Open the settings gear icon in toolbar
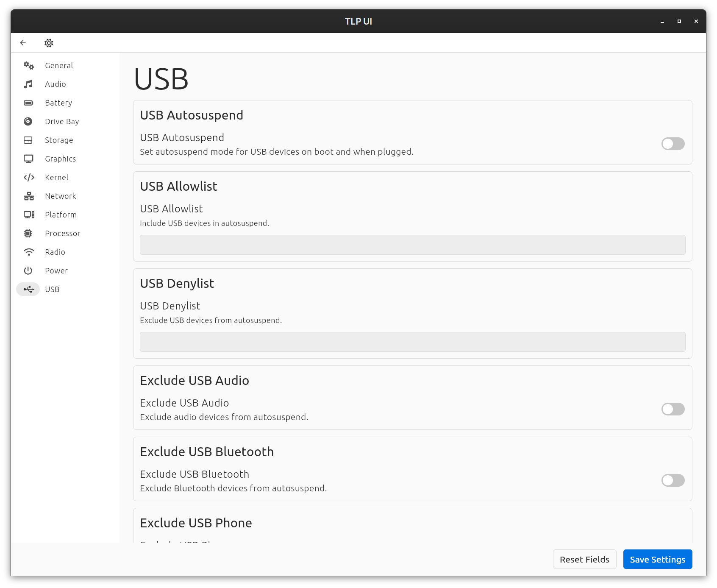This screenshot has height=588, width=717. pos(49,43)
